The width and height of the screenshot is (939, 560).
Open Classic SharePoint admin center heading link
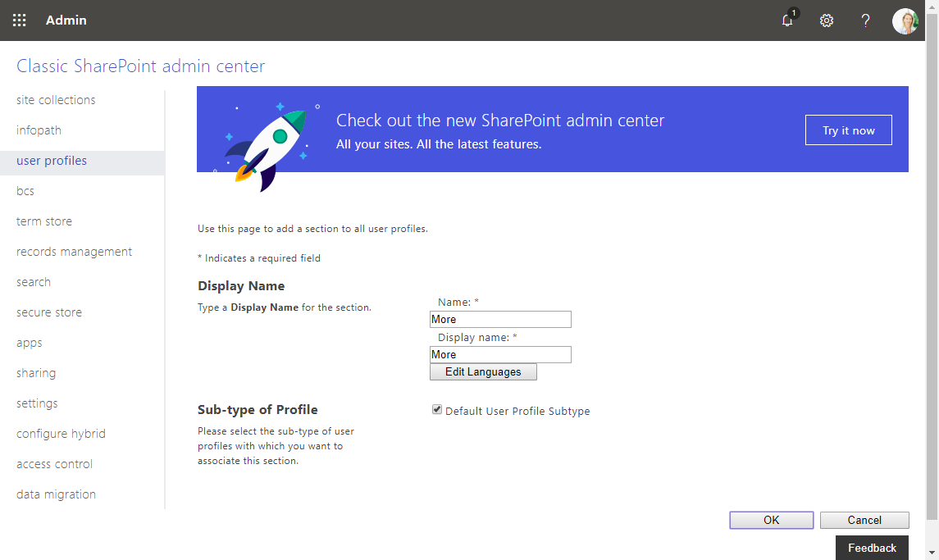pos(141,66)
